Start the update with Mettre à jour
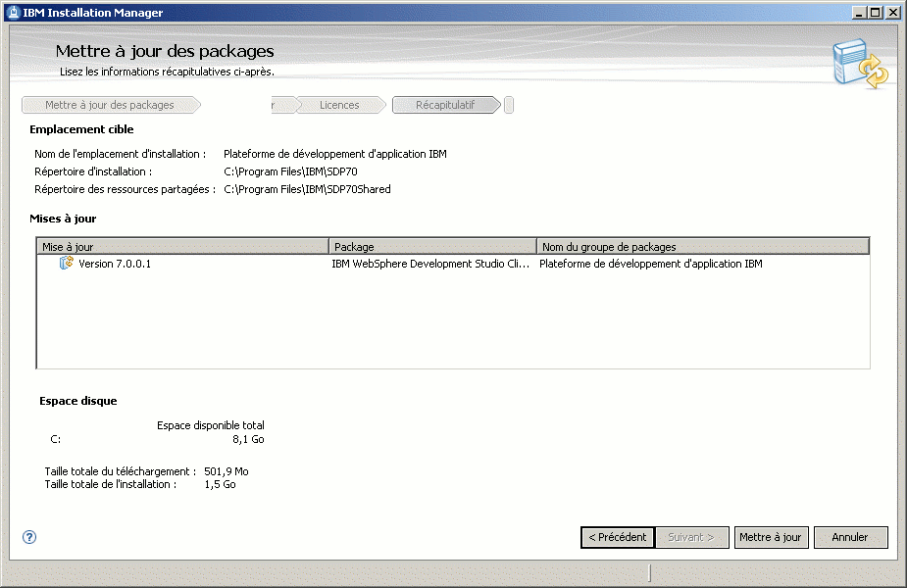 point(771,537)
